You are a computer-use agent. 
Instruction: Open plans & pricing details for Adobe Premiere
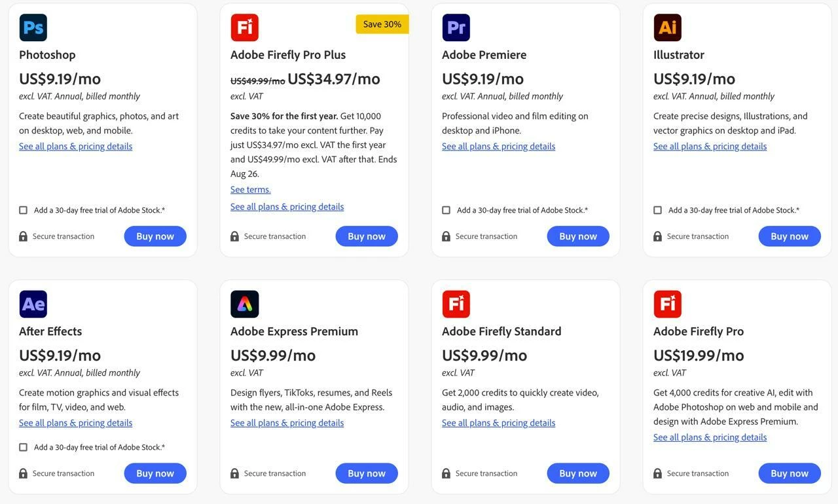[498, 146]
